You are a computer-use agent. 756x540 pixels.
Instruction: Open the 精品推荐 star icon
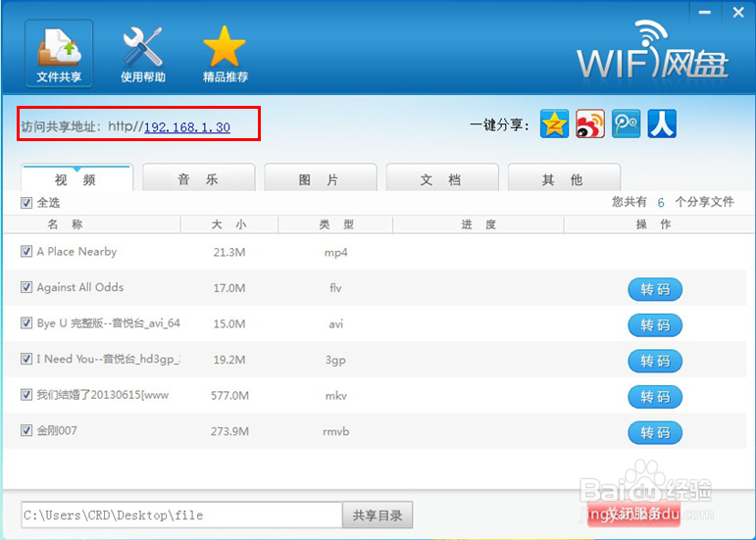click(226, 55)
